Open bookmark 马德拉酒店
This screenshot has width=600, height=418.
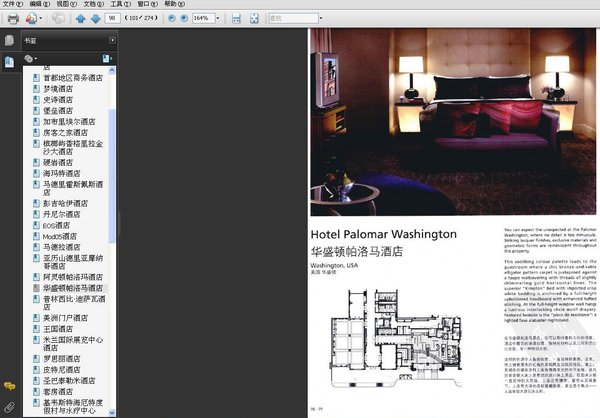(62, 247)
